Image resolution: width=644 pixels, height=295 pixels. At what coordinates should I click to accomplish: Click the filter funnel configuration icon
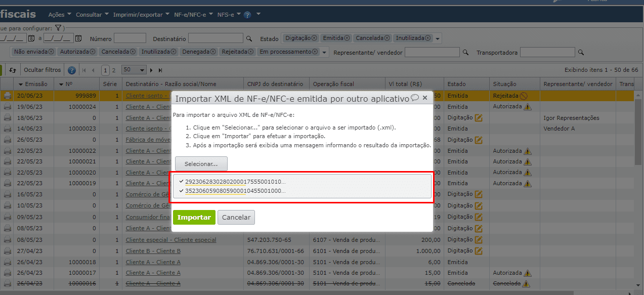pyautogui.click(x=58, y=28)
